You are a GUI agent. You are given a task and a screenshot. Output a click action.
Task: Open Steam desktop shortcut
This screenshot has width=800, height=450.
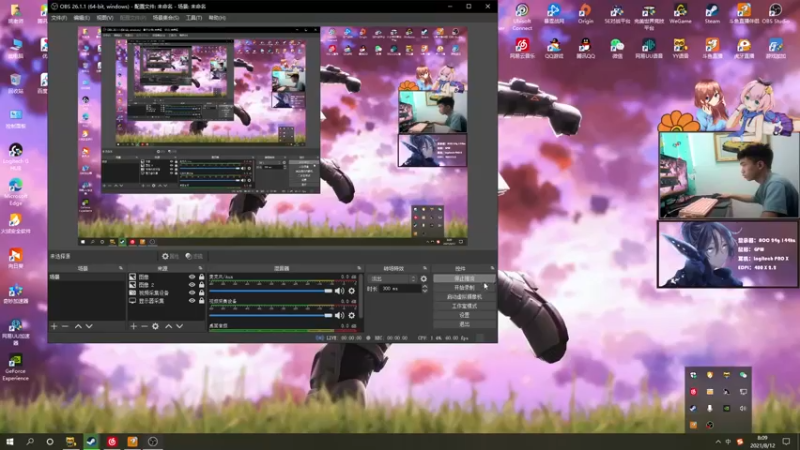[x=712, y=14]
